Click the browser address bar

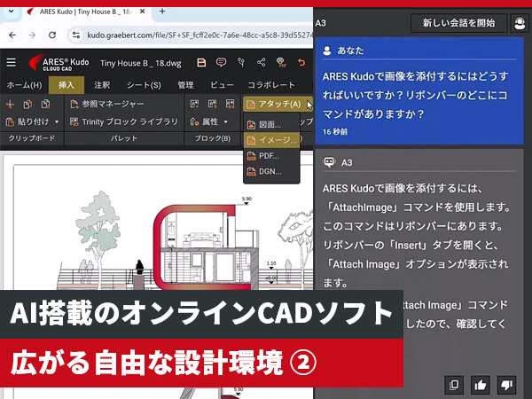pyautogui.click(x=195, y=35)
